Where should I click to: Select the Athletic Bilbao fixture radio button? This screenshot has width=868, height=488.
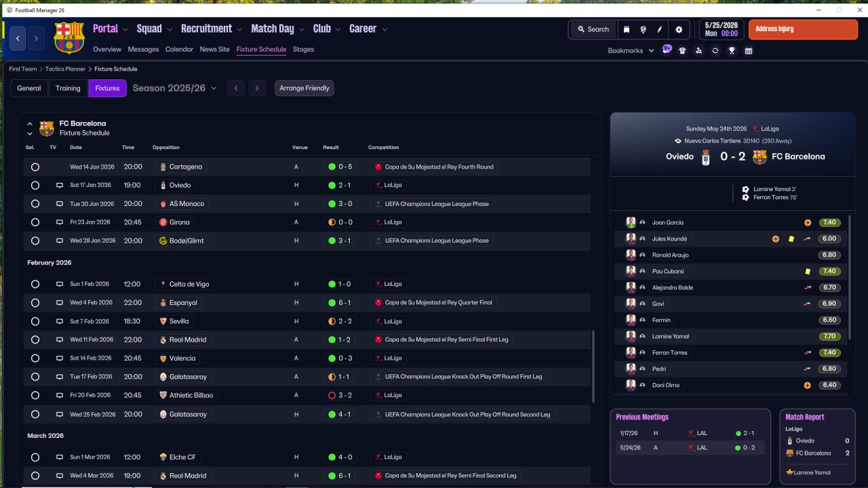point(35,395)
